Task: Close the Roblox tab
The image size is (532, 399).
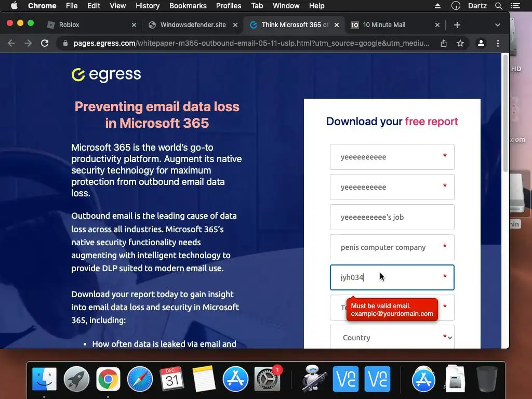Action: pos(134,25)
